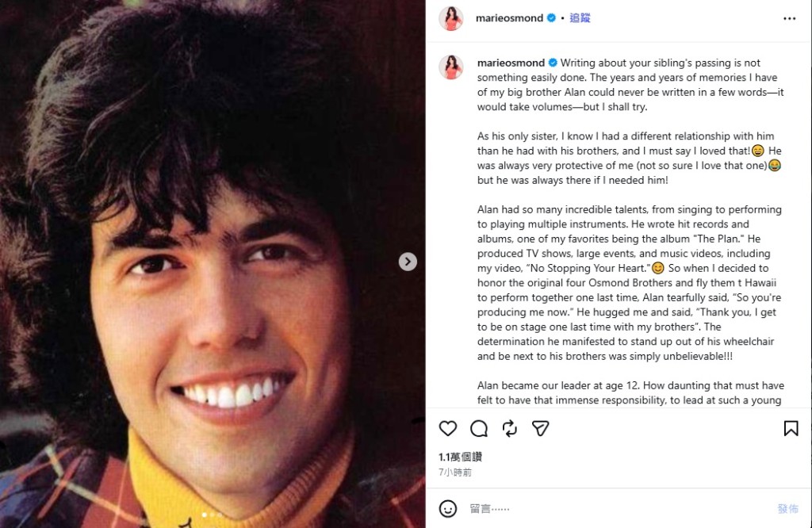This screenshot has width=812, height=528.
Task: Advance to the next photo with the arrow
Action: (x=408, y=262)
